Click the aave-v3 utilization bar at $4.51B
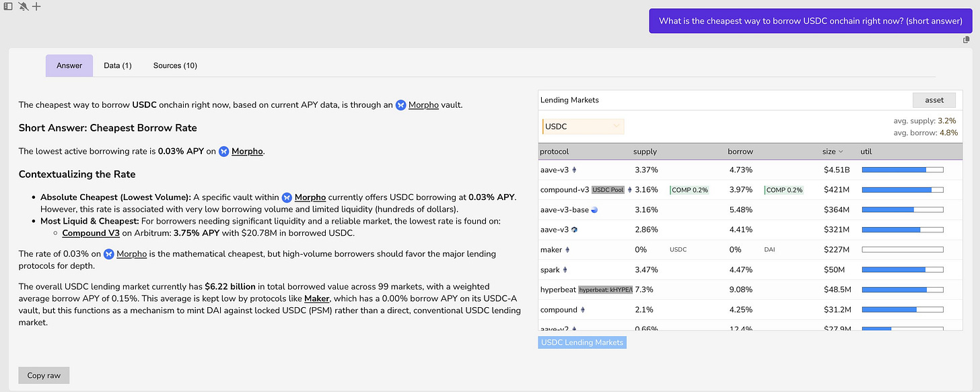This screenshot has height=392, width=980. 902,170
